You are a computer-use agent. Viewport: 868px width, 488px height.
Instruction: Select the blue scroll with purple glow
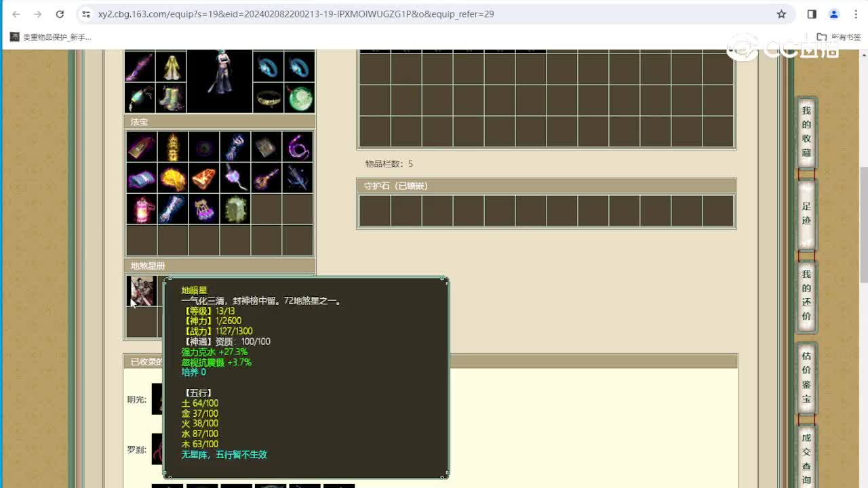pyautogui.click(x=141, y=178)
